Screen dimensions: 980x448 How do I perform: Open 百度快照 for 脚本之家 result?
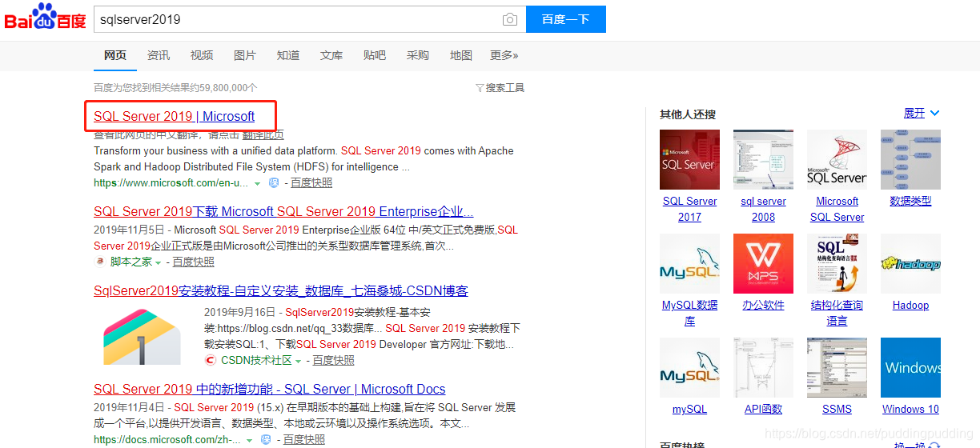(x=194, y=262)
